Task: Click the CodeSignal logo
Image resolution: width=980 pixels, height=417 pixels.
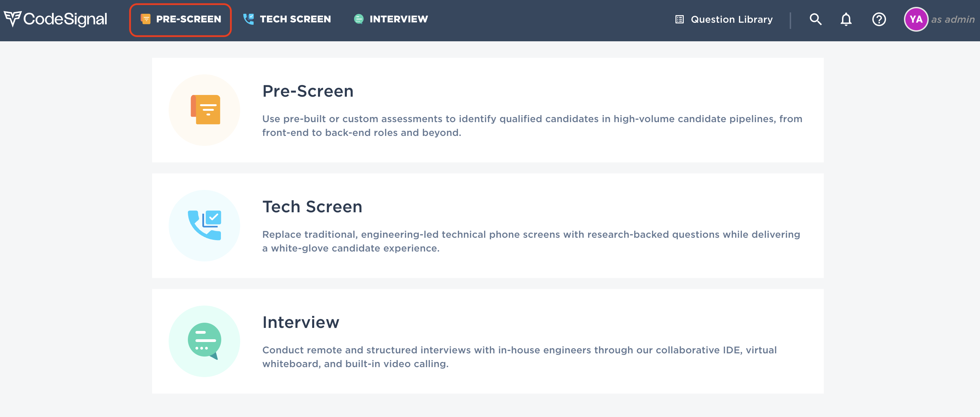Action: (55, 19)
